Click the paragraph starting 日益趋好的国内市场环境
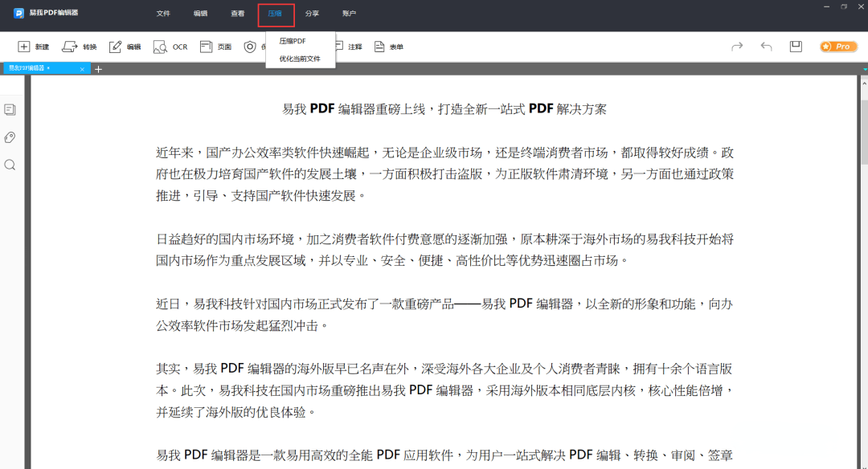The height and width of the screenshot is (469, 868). coord(444,250)
